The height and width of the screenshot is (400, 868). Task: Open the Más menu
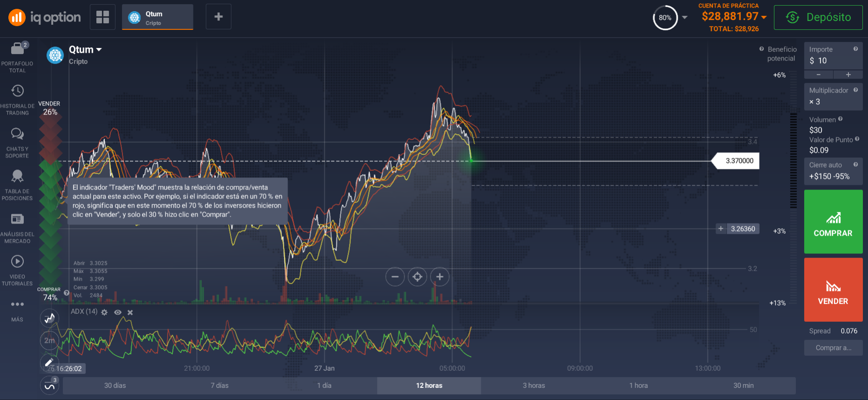(x=17, y=311)
